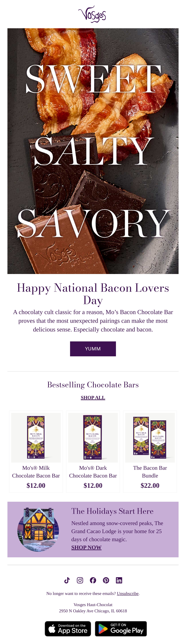The width and height of the screenshot is (186, 644).
Task: Tap the App Store download badge
Action: (68, 628)
